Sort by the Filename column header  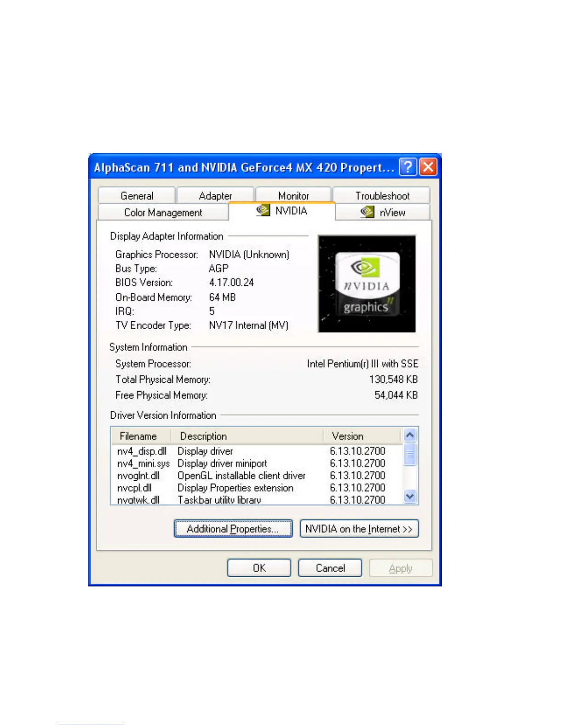[x=141, y=436]
